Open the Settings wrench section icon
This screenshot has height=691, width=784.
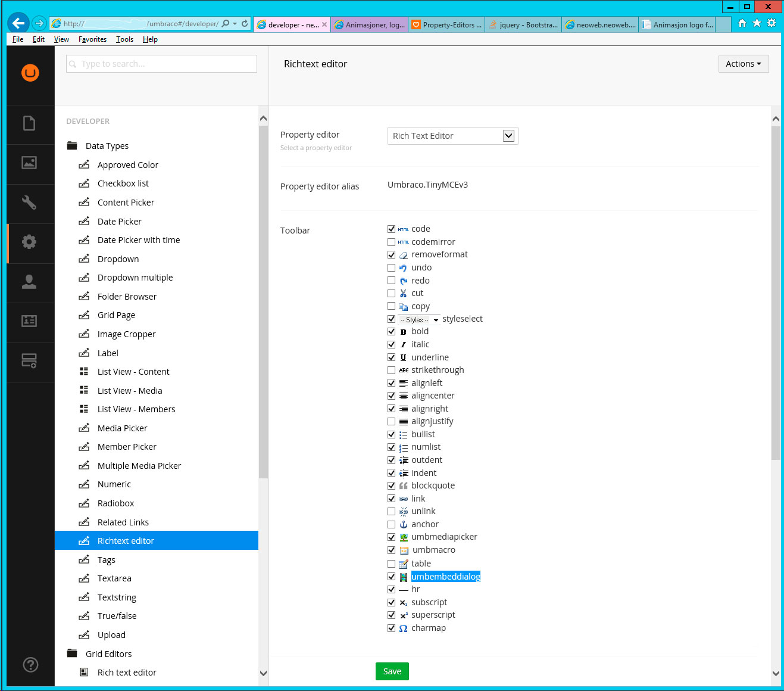point(29,203)
